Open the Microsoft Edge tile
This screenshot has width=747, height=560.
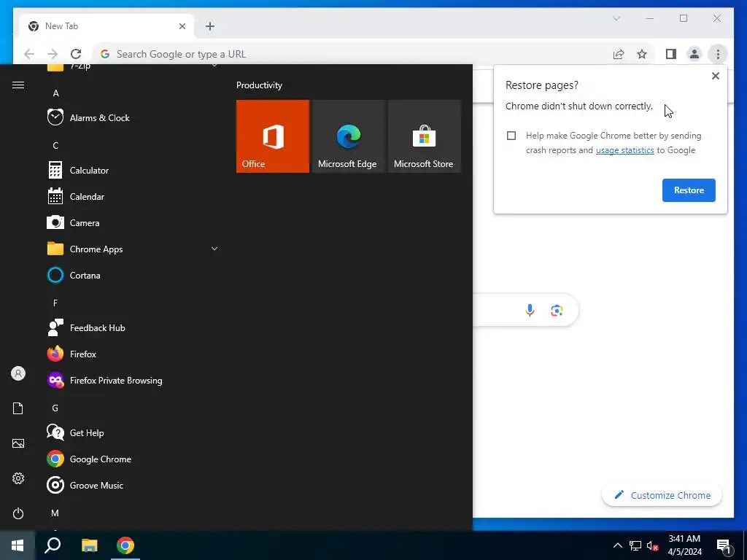click(348, 136)
